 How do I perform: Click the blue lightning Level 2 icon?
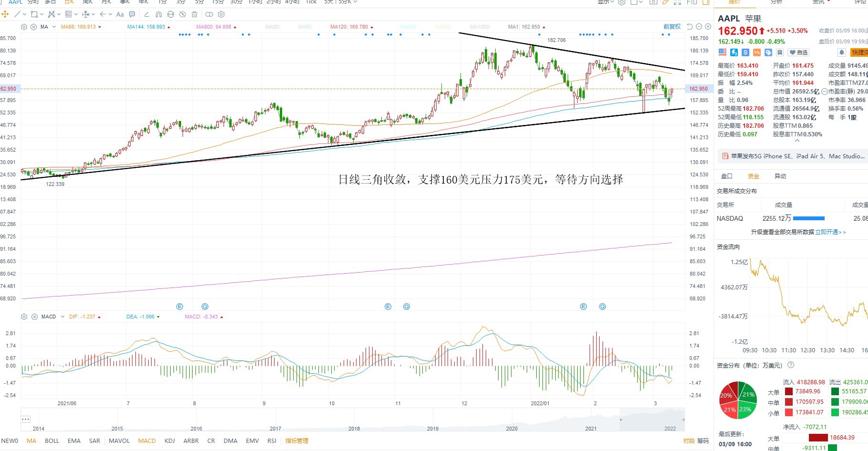click(734, 52)
